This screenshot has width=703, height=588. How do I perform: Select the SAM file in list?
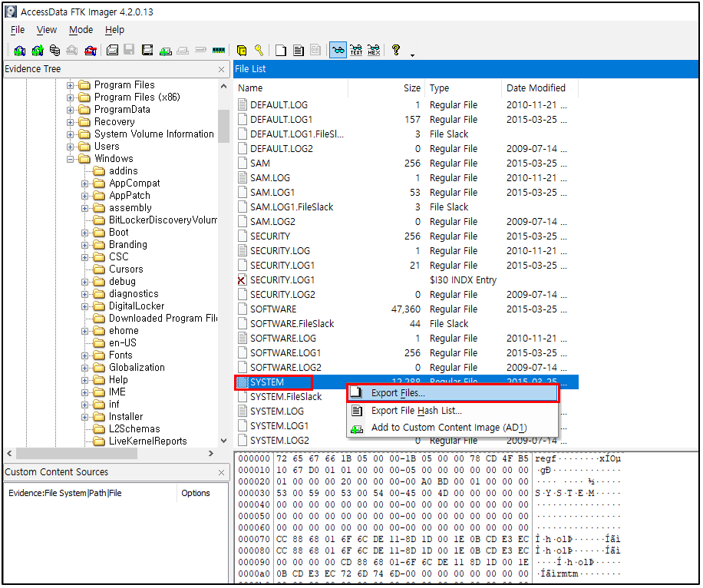pyautogui.click(x=260, y=164)
